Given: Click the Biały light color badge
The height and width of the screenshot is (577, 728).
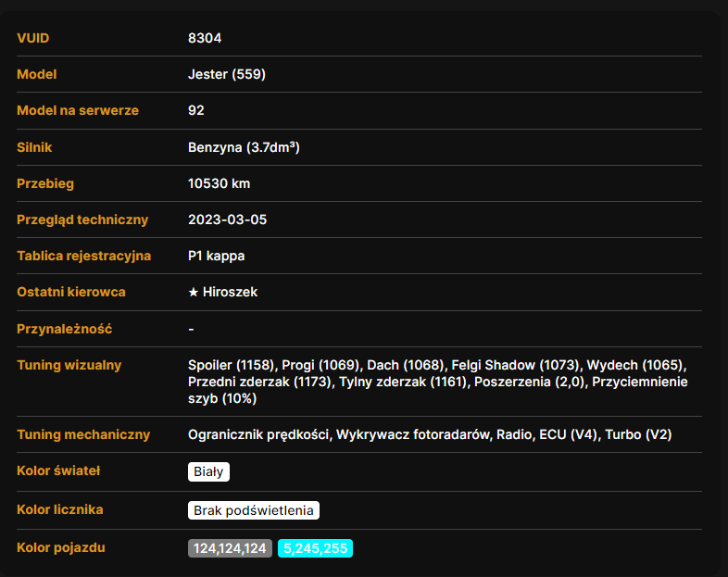Looking at the screenshot, I should pos(208,471).
